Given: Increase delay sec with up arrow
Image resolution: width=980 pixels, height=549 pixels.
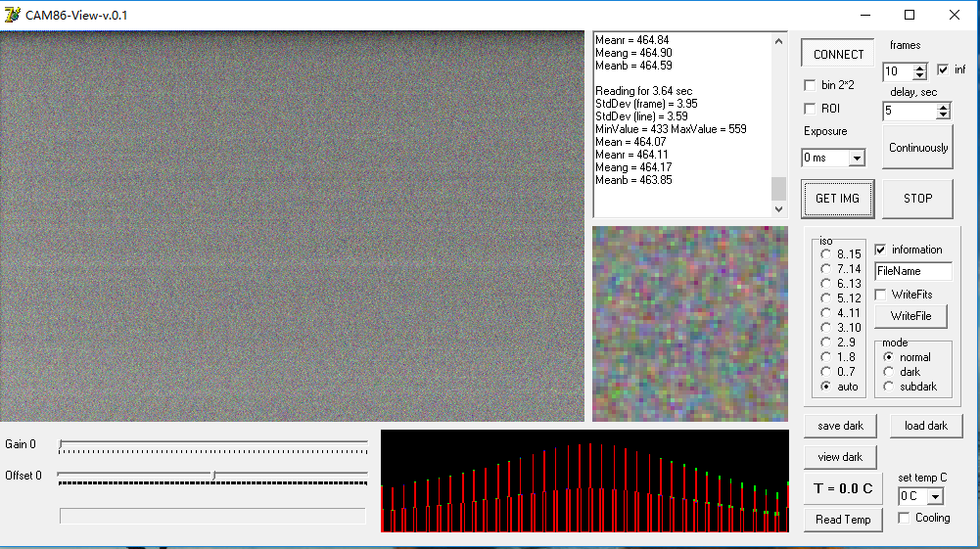Looking at the screenshot, I should coord(943,108).
